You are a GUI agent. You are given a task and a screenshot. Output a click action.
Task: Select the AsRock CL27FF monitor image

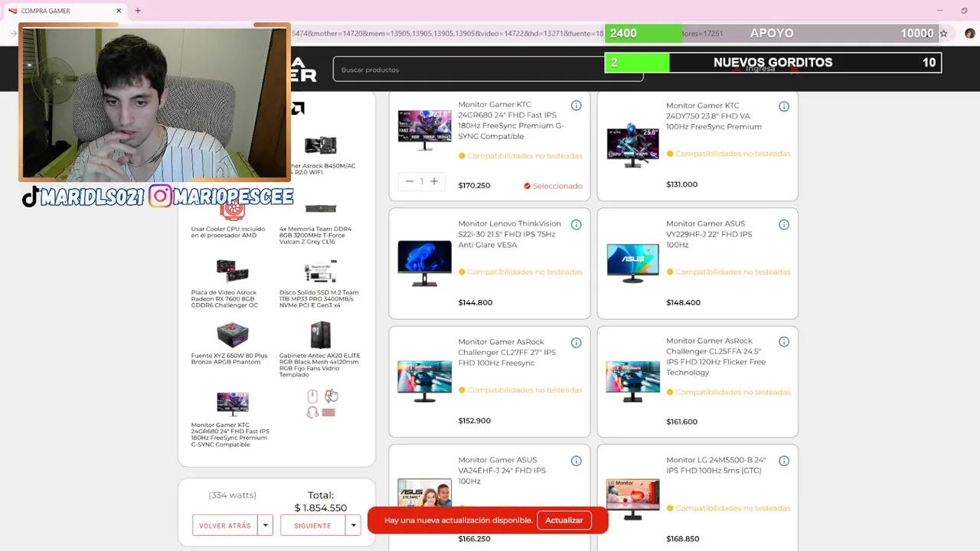pos(424,381)
